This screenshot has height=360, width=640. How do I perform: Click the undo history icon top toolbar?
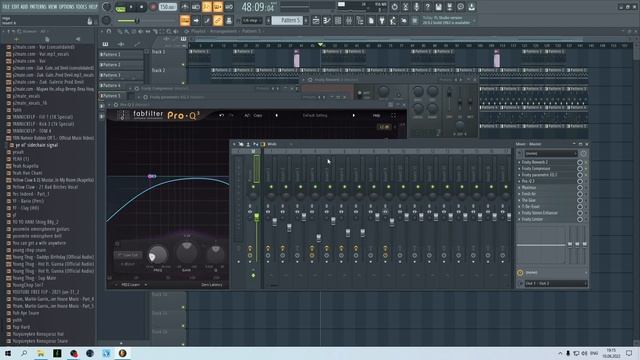point(394,7)
